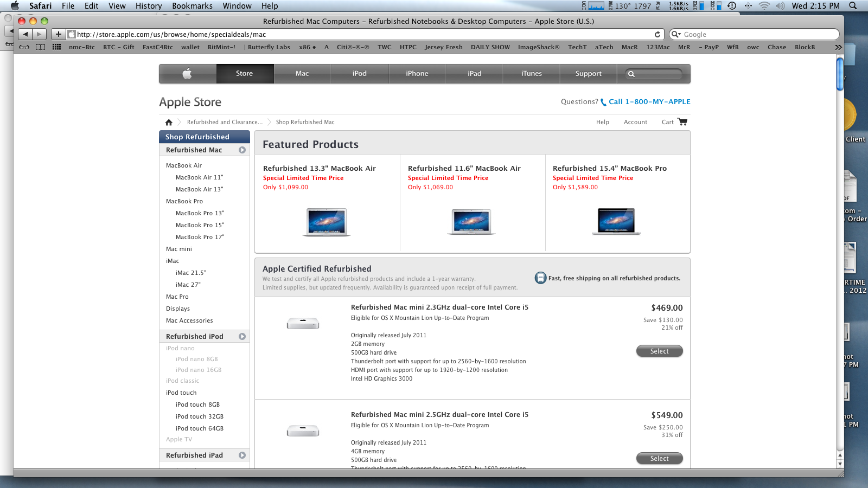Open the Bookmarks menu in Safari

click(x=192, y=6)
